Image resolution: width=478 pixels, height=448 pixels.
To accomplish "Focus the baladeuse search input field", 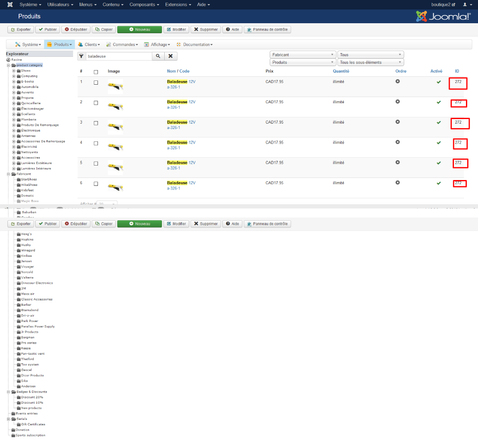I will tap(119, 56).
